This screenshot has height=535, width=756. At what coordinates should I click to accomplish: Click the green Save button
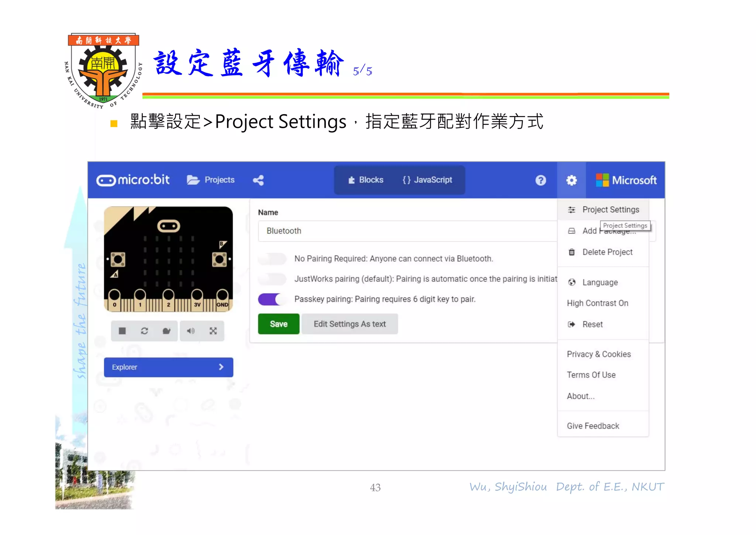click(279, 324)
